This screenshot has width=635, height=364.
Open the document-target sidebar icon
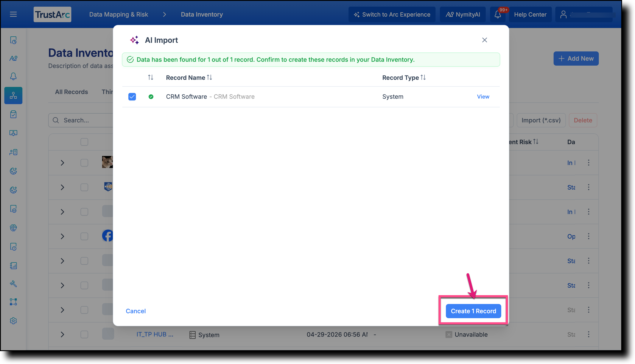click(13, 209)
